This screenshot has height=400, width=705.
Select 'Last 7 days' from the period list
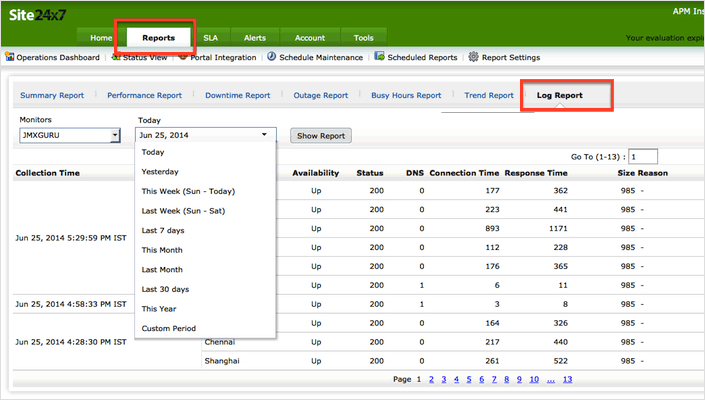click(165, 230)
